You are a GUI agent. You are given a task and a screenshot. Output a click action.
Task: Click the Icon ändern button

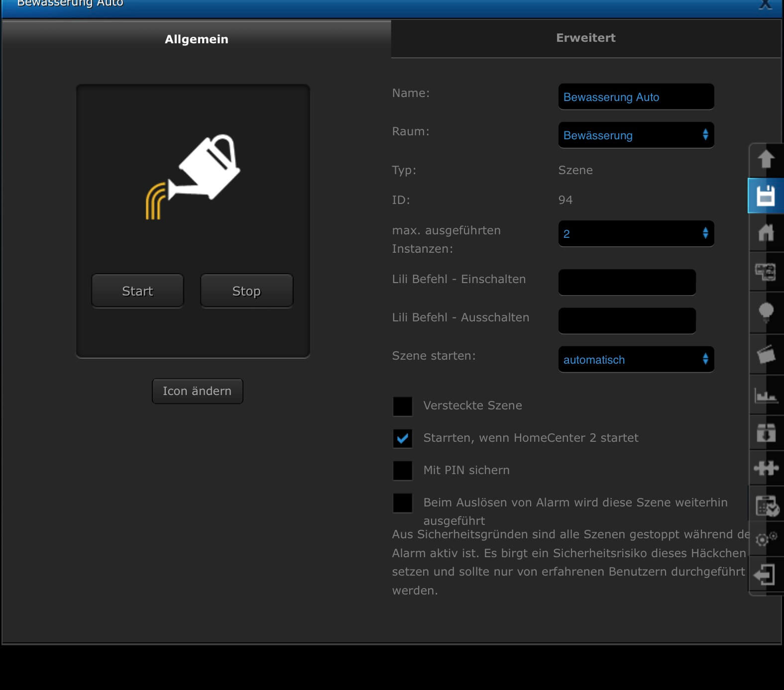pyautogui.click(x=197, y=391)
